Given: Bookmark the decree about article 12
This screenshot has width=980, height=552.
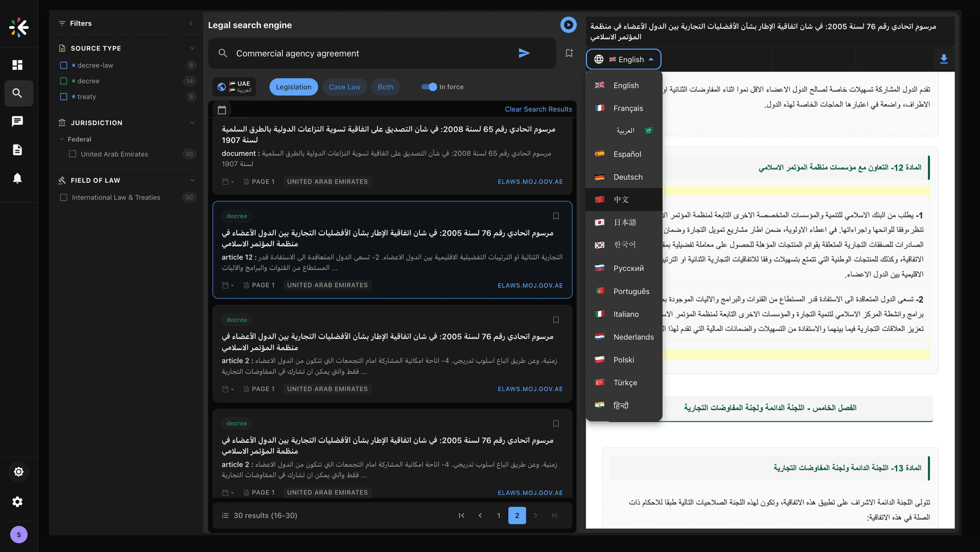Looking at the screenshot, I should 556,216.
